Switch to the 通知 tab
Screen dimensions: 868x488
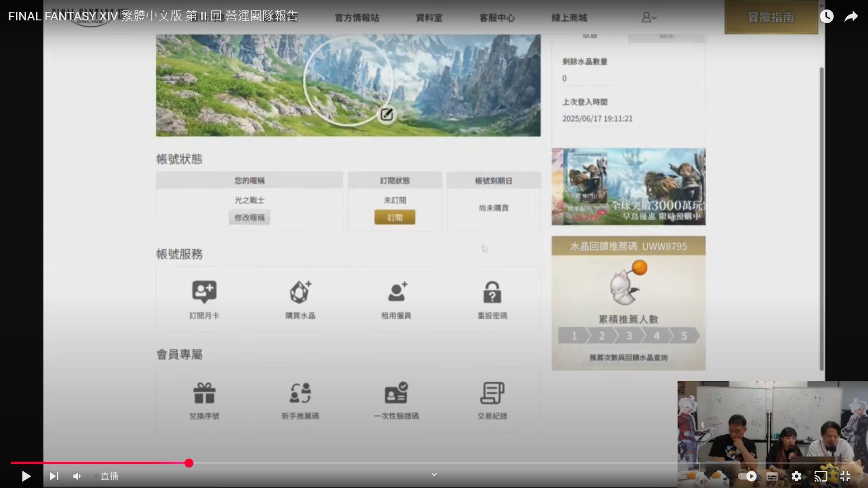(666, 36)
